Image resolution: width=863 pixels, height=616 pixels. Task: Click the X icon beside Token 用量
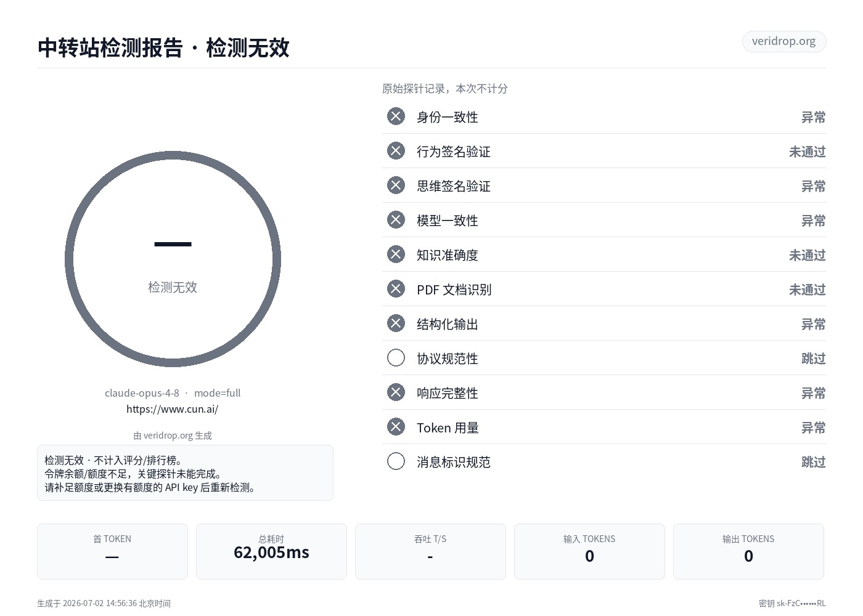[x=396, y=427]
